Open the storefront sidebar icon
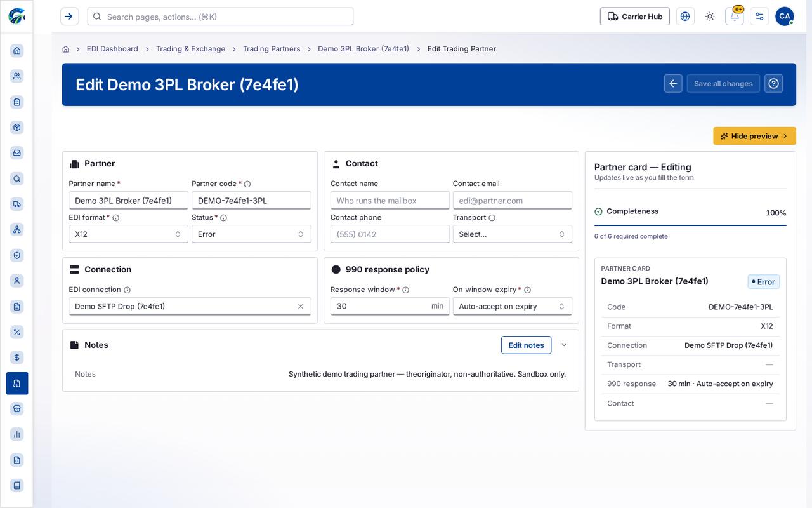The image size is (812, 508). (x=17, y=409)
